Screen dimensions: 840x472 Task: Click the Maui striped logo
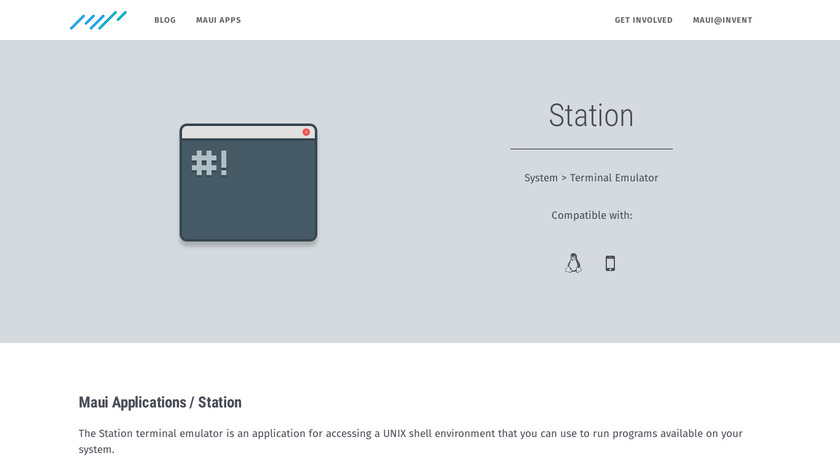click(98, 20)
